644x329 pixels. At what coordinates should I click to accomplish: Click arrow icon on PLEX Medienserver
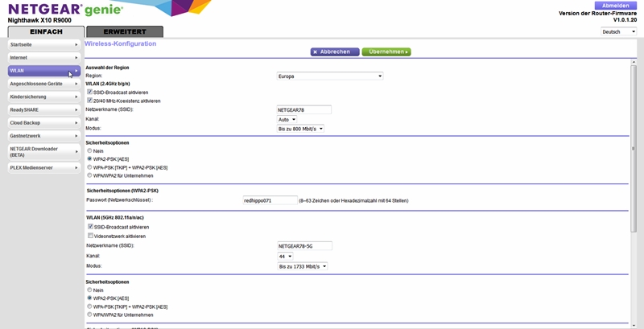click(76, 167)
